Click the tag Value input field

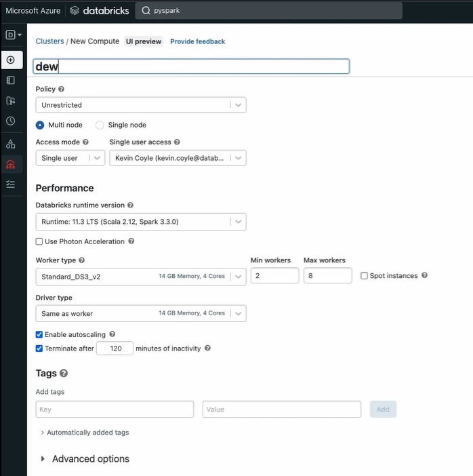point(282,410)
